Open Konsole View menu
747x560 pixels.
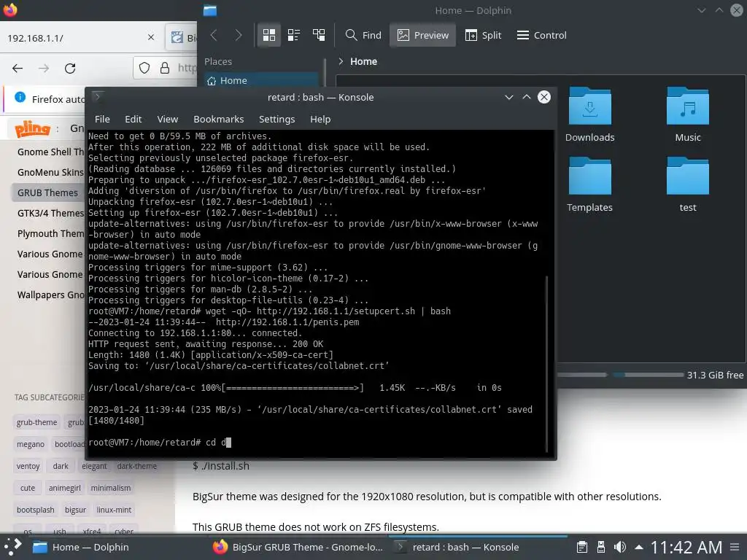click(x=167, y=119)
